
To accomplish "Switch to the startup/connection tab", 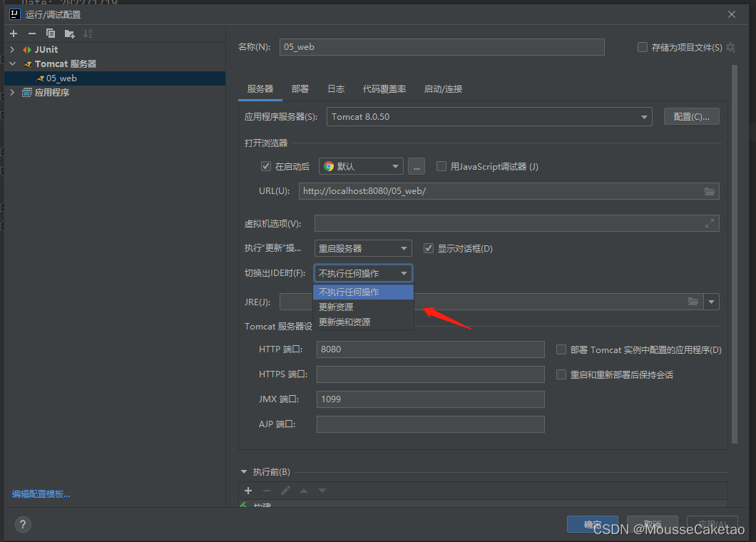I will click(x=443, y=89).
